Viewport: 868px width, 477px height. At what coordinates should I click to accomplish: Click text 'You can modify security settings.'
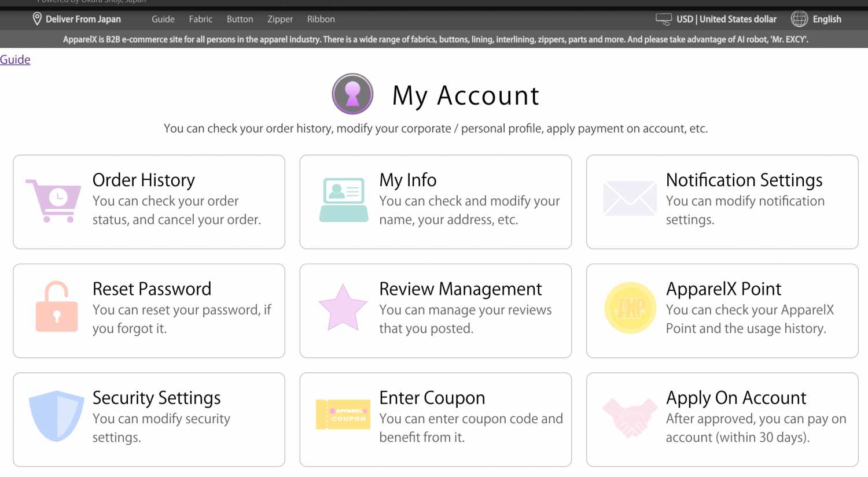click(x=161, y=428)
